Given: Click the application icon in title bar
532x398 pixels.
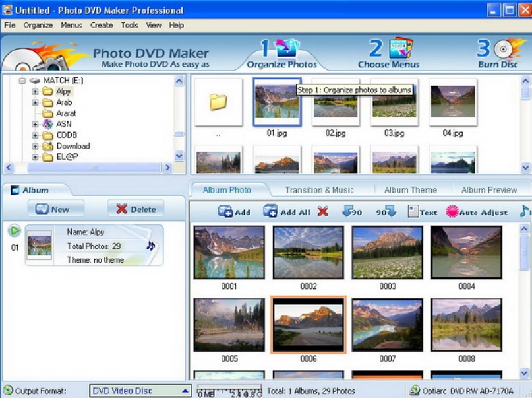Looking at the screenshot, I should (x=7, y=10).
